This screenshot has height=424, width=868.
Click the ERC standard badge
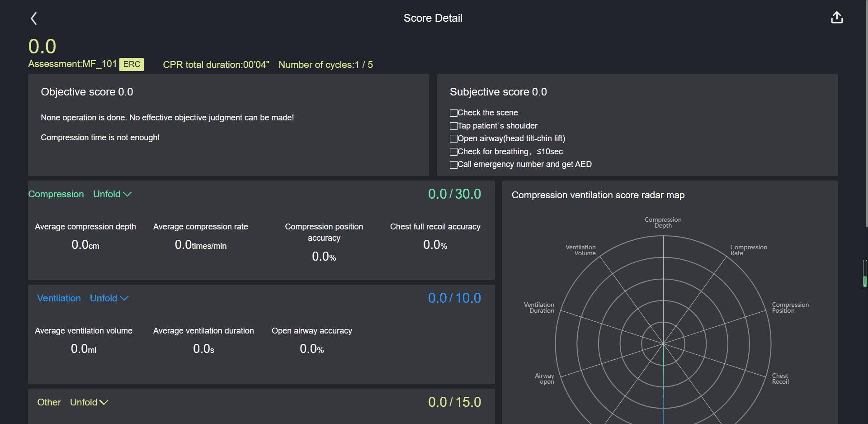132,64
